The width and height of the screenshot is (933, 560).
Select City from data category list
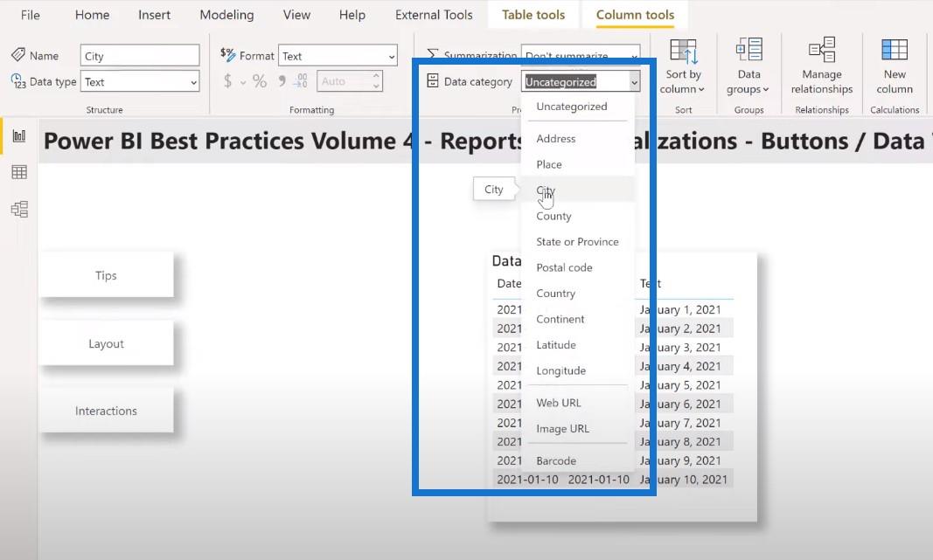[x=547, y=190]
